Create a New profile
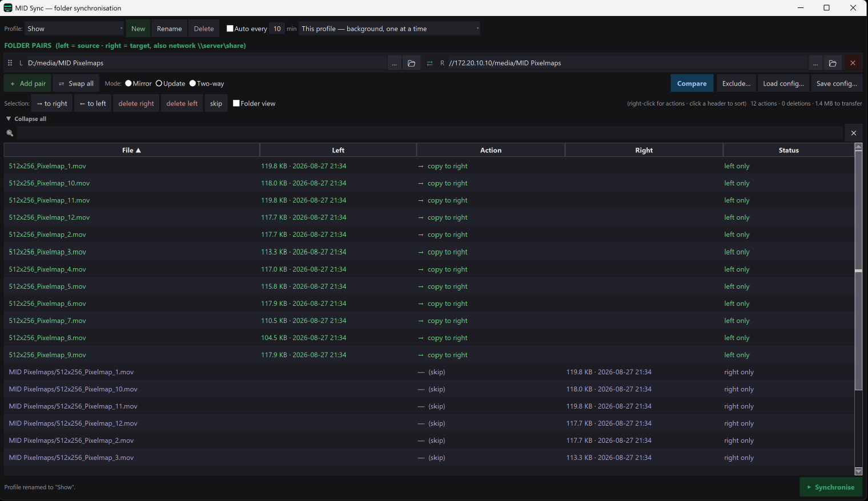Screen dimensions: 868x501 click(138, 29)
